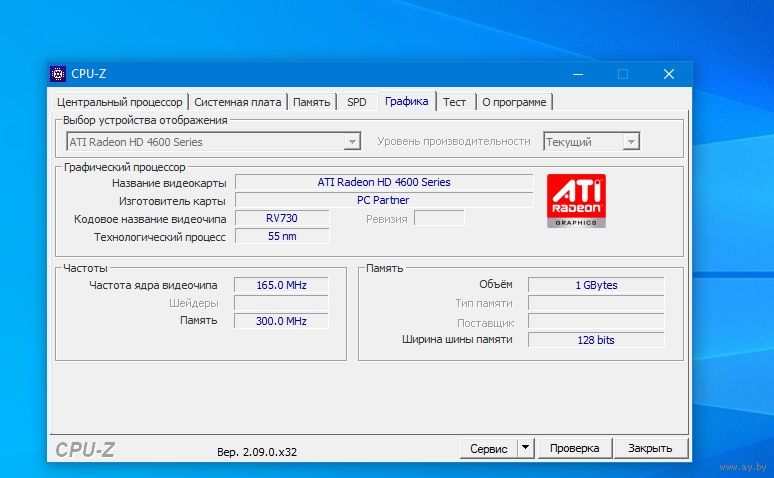Click the CPU-Z app icon in title bar
This screenshot has width=774, height=478.
pyautogui.click(x=58, y=74)
